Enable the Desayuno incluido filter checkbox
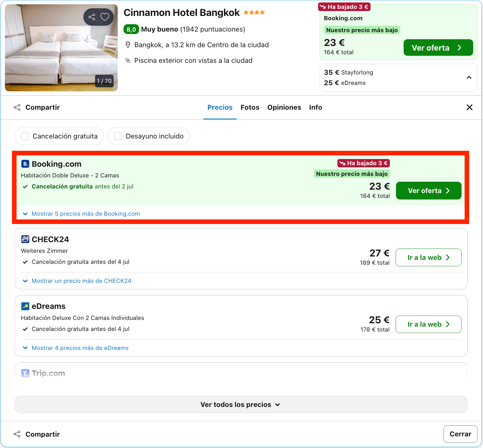 coord(118,136)
